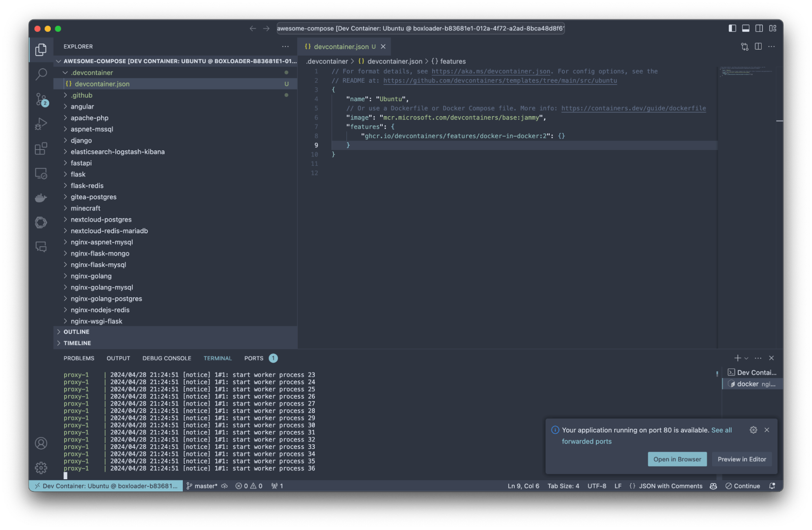Image resolution: width=812 pixels, height=530 pixels.
Task: Click errors and warnings count in status bar
Action: (249, 486)
